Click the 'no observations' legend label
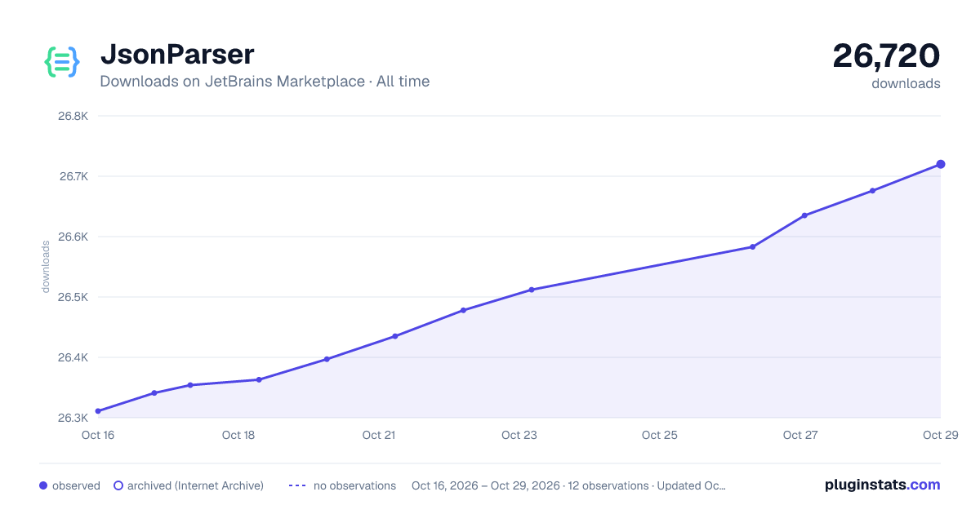Image resolution: width=980 pixels, height=514 pixels. tap(354, 485)
